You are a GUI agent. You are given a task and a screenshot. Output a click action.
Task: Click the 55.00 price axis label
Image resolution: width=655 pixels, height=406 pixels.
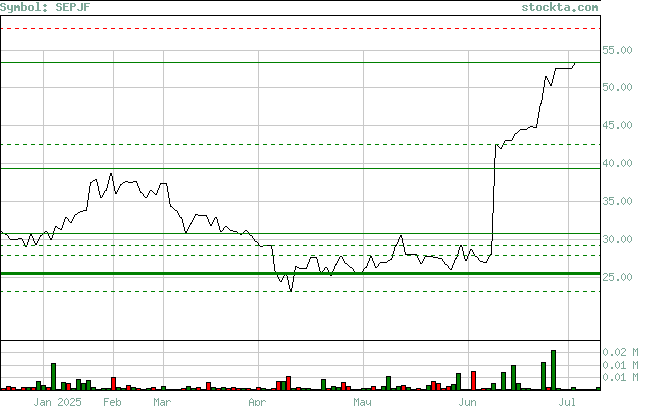point(617,50)
